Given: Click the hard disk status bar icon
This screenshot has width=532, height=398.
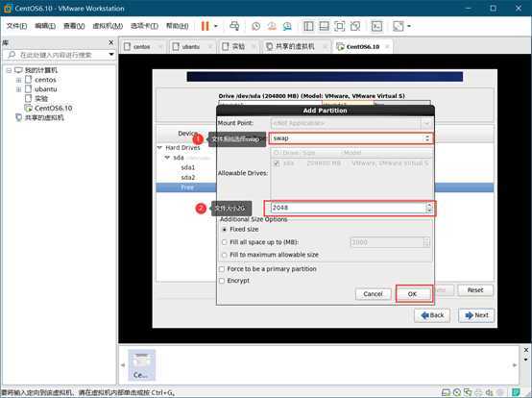Looking at the screenshot, I should [446, 393].
